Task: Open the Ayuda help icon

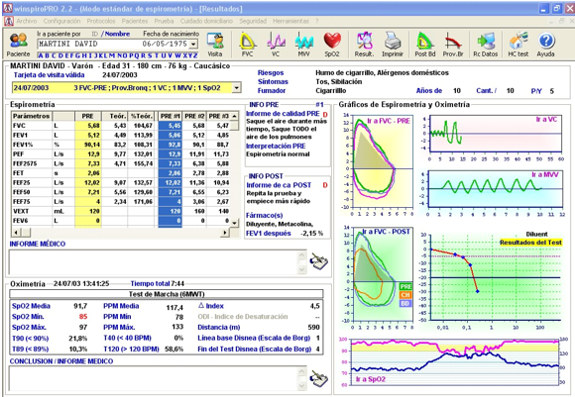Action: [x=546, y=44]
